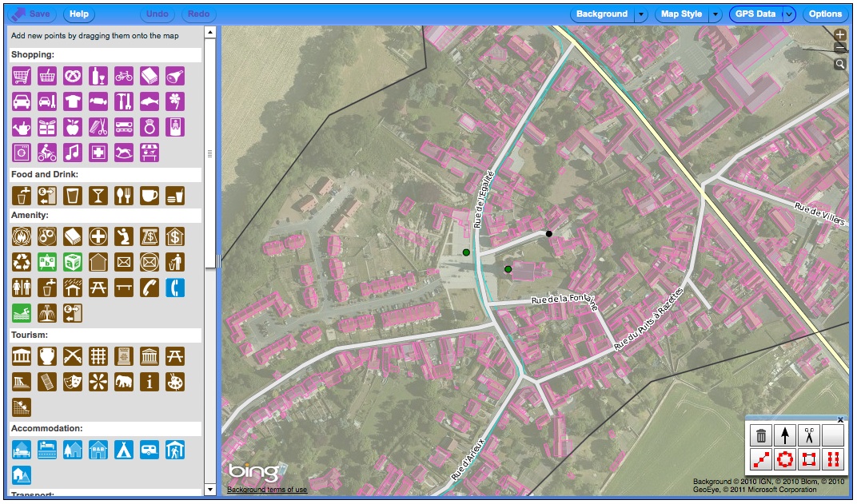Pick the elephant zoo tourism icon

pos(124,381)
